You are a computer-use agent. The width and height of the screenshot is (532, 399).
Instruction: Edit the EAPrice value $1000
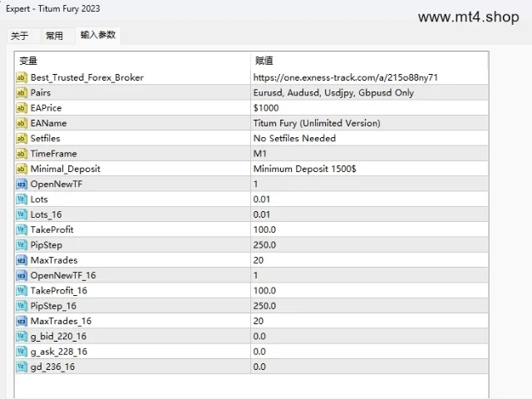pyautogui.click(x=369, y=108)
